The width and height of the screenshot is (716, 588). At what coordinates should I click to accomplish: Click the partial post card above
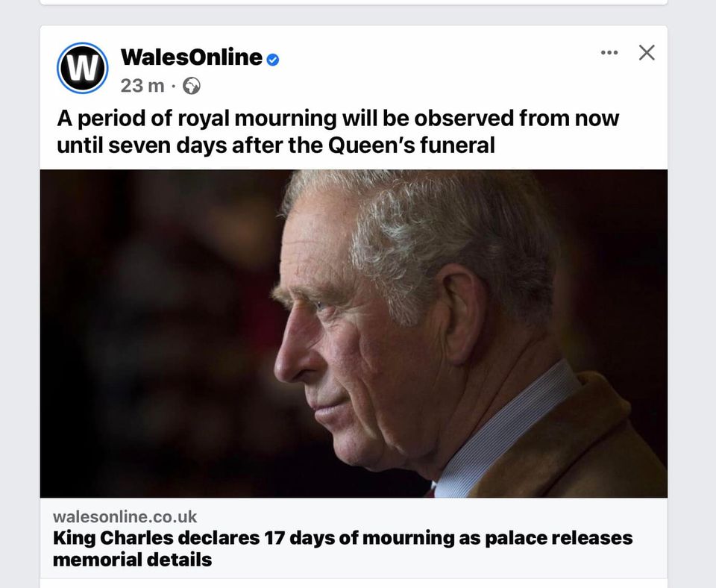tap(353, 2)
